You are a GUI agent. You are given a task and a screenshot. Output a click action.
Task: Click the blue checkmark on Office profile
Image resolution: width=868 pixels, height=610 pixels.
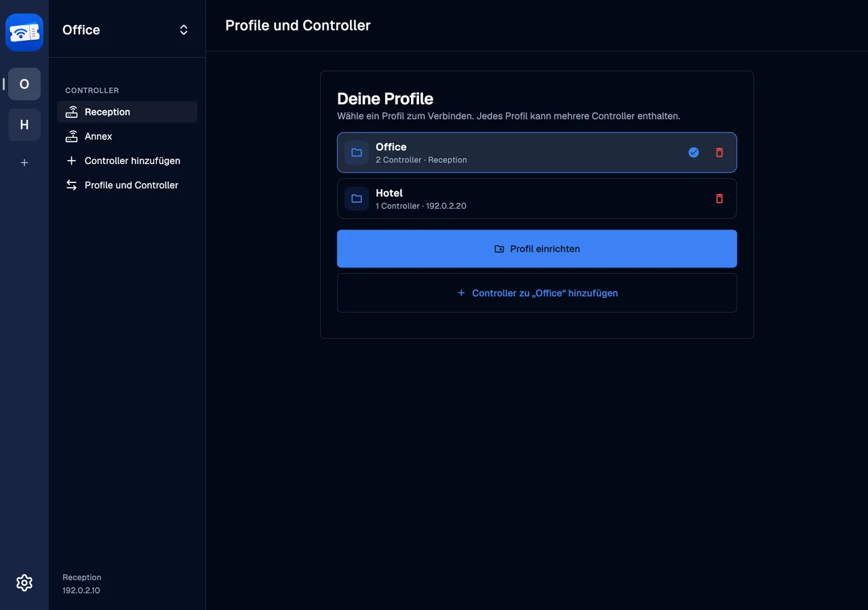click(694, 152)
